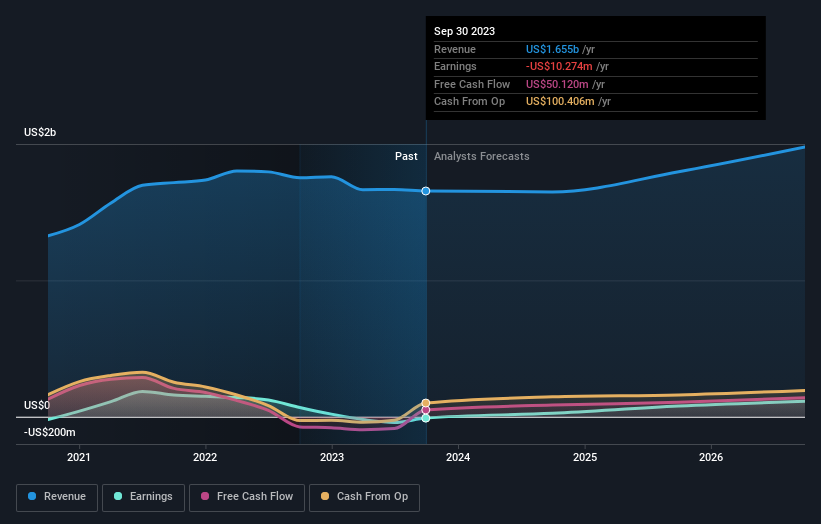The width and height of the screenshot is (821, 524).
Task: Click the 2022 x-axis label
Action: (x=205, y=458)
